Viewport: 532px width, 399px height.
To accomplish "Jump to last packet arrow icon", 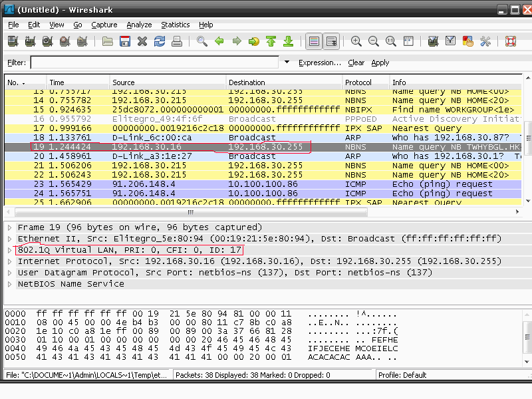I will 289,41.
